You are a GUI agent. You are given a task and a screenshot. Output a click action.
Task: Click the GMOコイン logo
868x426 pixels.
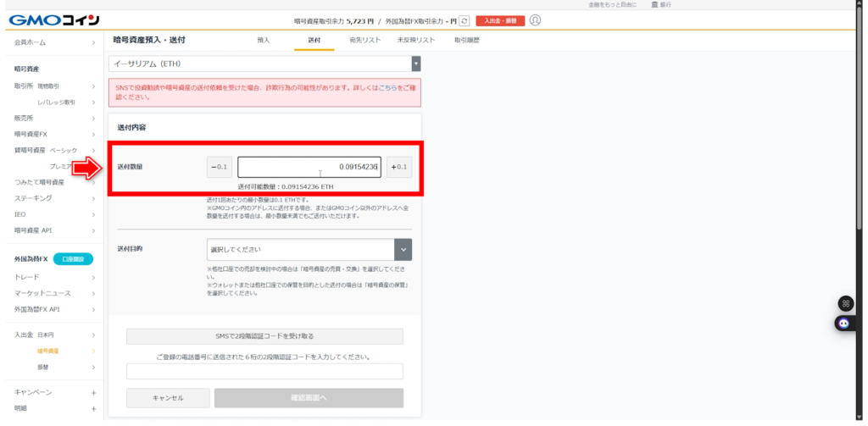53,19
